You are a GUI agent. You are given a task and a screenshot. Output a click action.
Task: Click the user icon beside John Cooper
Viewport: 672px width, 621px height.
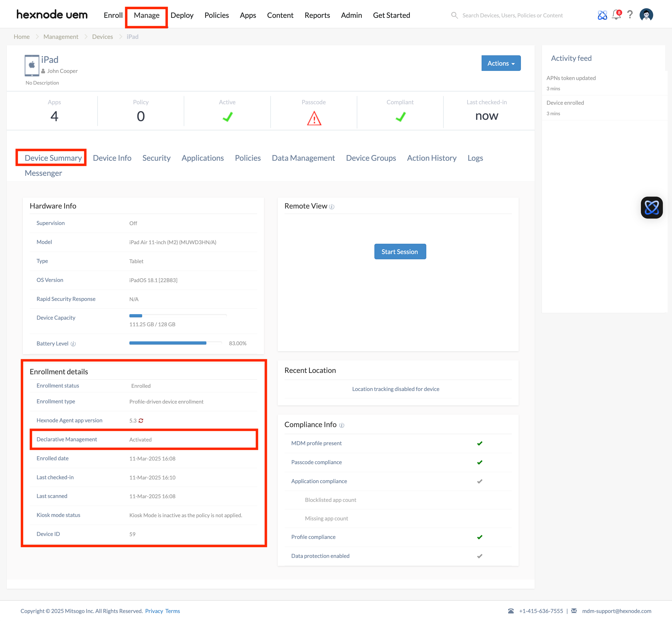click(43, 71)
